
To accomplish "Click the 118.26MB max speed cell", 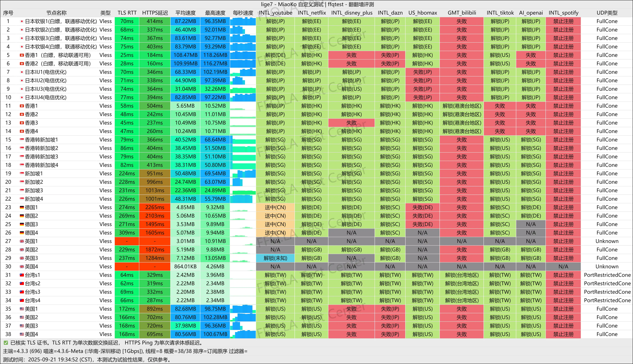I will 215,55.
